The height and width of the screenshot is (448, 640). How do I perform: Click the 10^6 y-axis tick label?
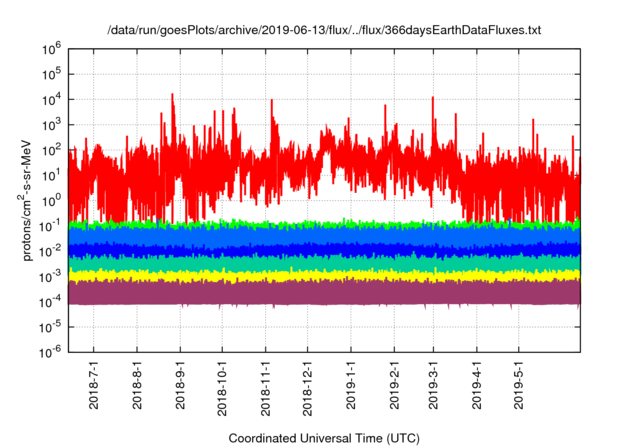(51, 49)
